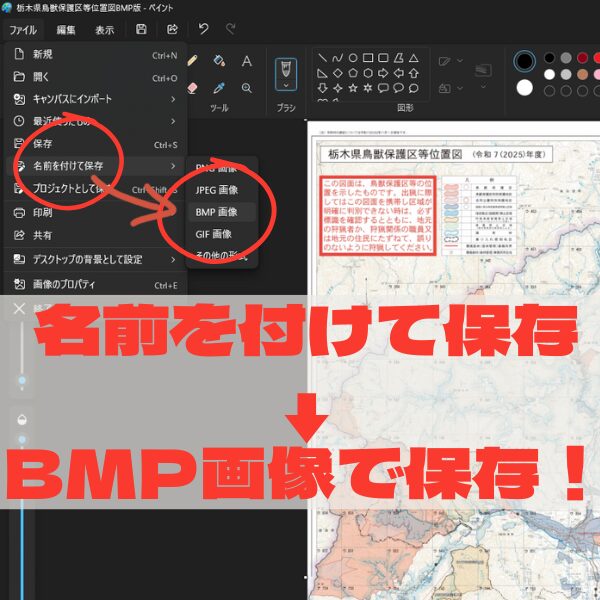Viewport: 600px width, 600px height.
Task: Click the Redo arrow icon
Action: 232,30
